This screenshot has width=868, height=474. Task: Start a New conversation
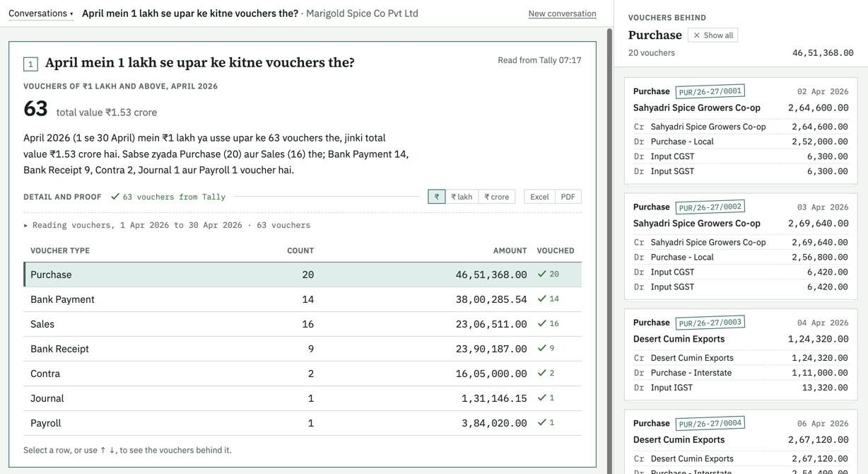pos(562,13)
